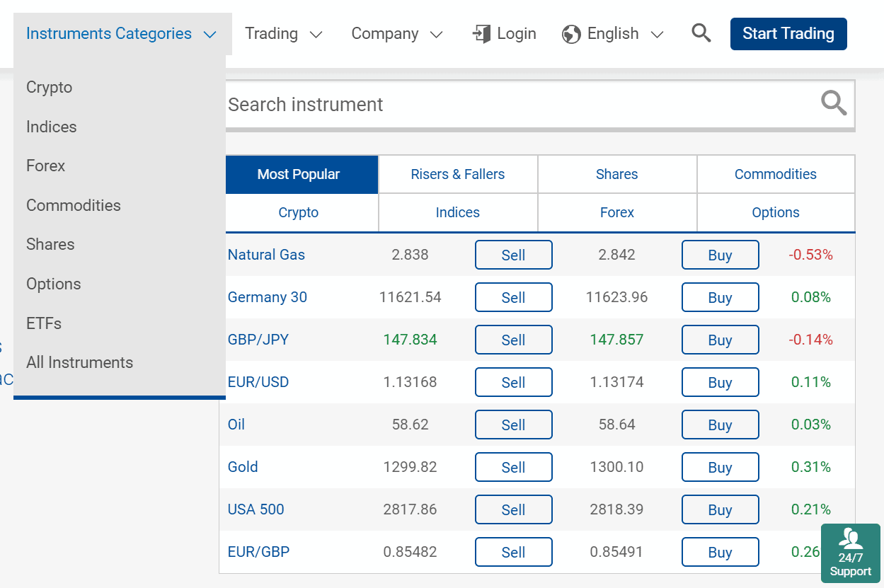
Task: Click the Login door icon
Action: point(482,33)
